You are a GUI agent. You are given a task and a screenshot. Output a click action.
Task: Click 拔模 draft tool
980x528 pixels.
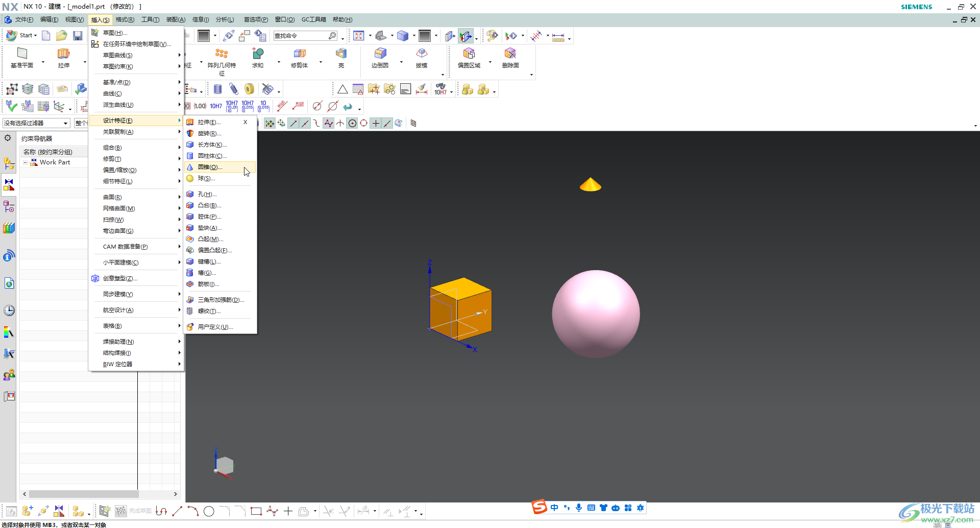click(422, 58)
